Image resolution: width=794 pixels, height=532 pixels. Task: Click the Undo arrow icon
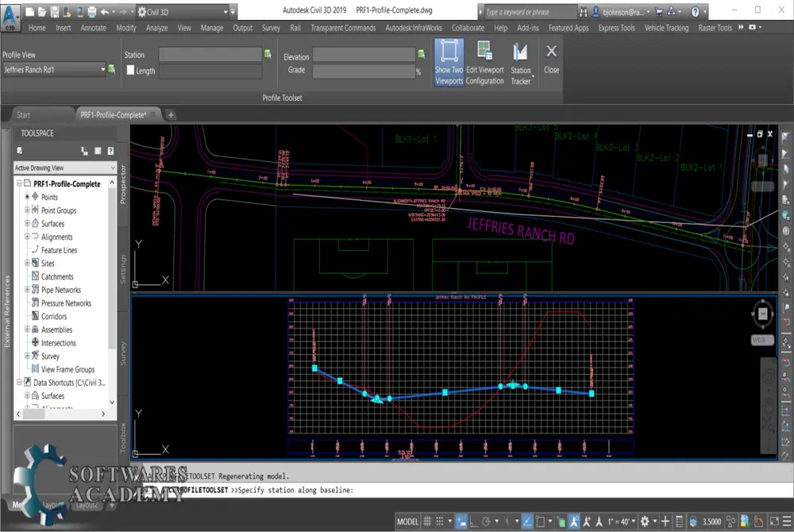(105, 12)
